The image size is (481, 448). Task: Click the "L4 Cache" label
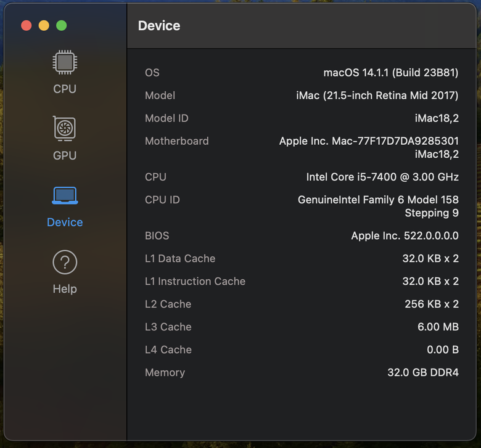pyautogui.click(x=168, y=349)
